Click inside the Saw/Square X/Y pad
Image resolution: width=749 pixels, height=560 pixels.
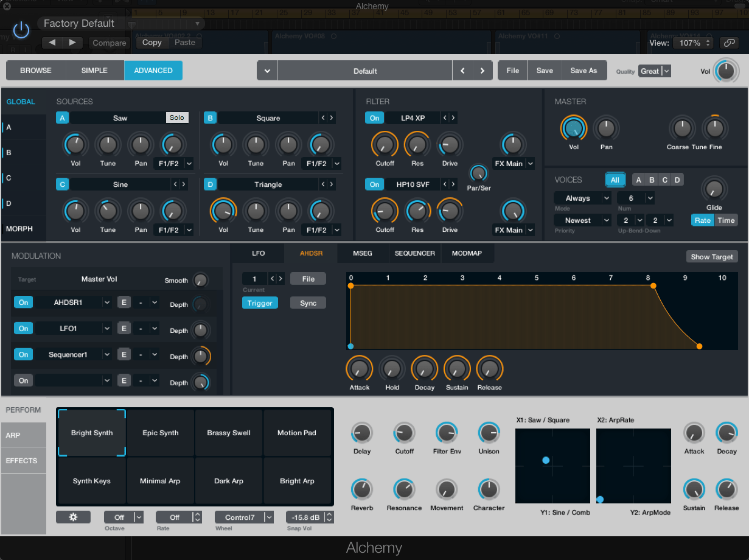[552, 465]
